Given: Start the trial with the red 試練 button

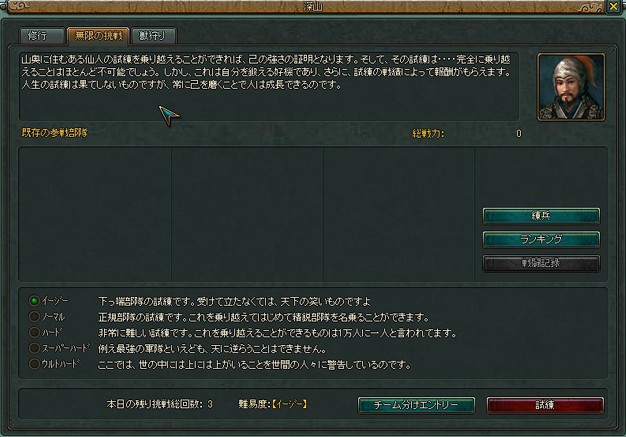Looking at the screenshot, I should [545, 405].
